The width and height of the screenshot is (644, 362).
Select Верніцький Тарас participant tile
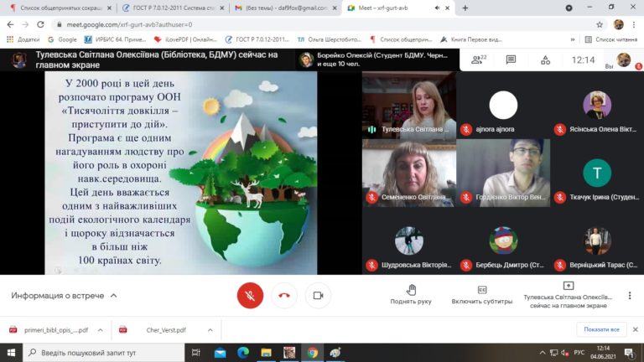pyautogui.click(x=597, y=241)
